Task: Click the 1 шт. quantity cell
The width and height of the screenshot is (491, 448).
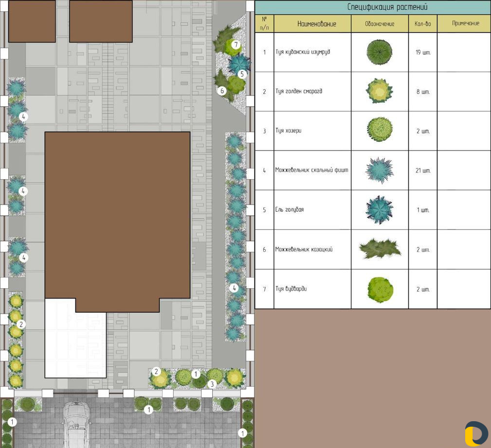Action: [x=423, y=210]
